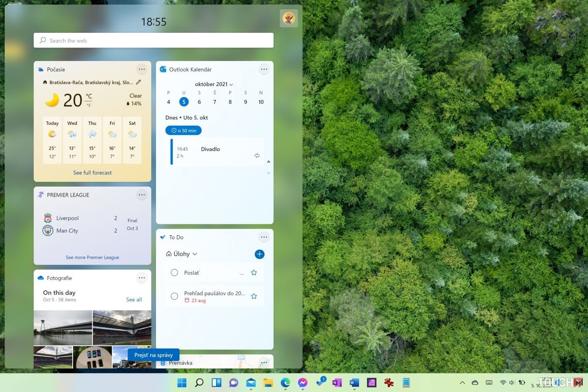Open Task View from the taskbar
This screenshot has width=588, height=392.
[216, 383]
